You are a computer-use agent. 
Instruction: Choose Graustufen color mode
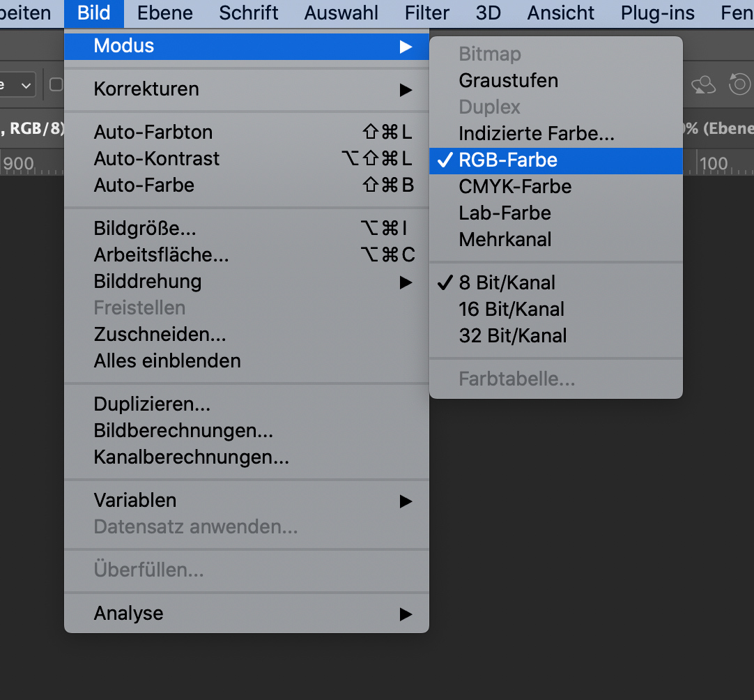pos(508,81)
